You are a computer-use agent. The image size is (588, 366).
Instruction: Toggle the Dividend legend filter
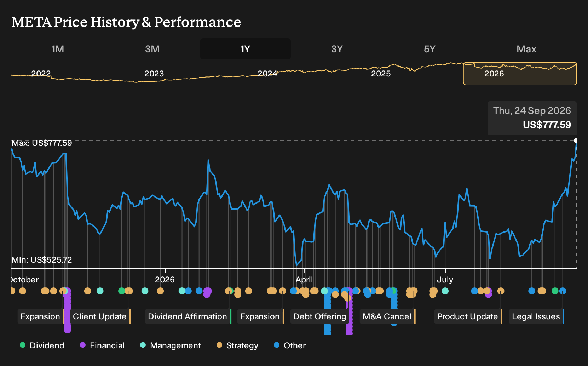click(42, 345)
